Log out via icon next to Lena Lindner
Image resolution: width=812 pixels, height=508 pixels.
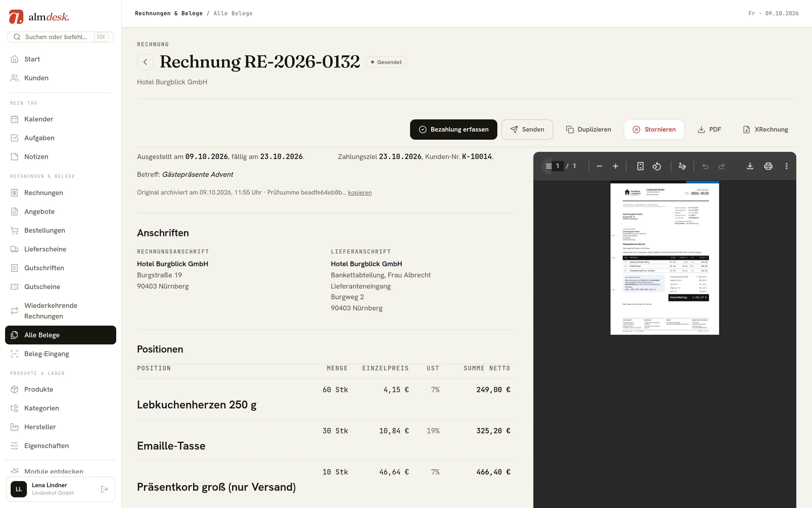pyautogui.click(x=104, y=489)
